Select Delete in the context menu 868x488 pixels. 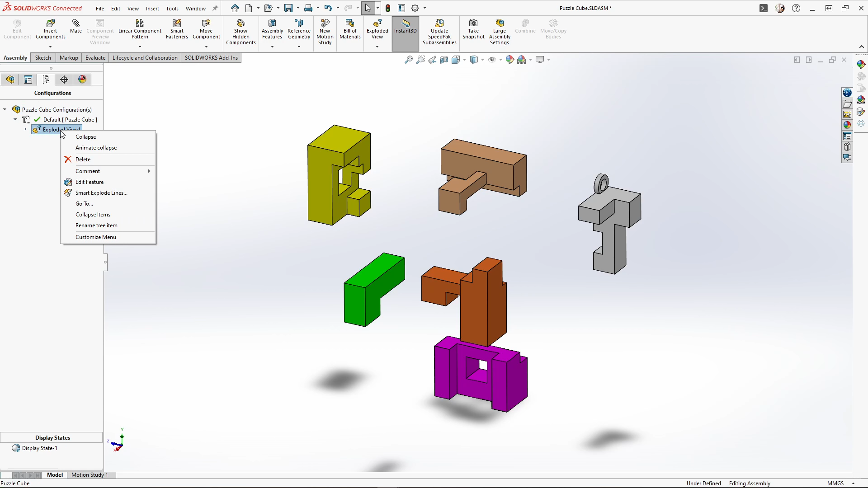[x=83, y=160]
